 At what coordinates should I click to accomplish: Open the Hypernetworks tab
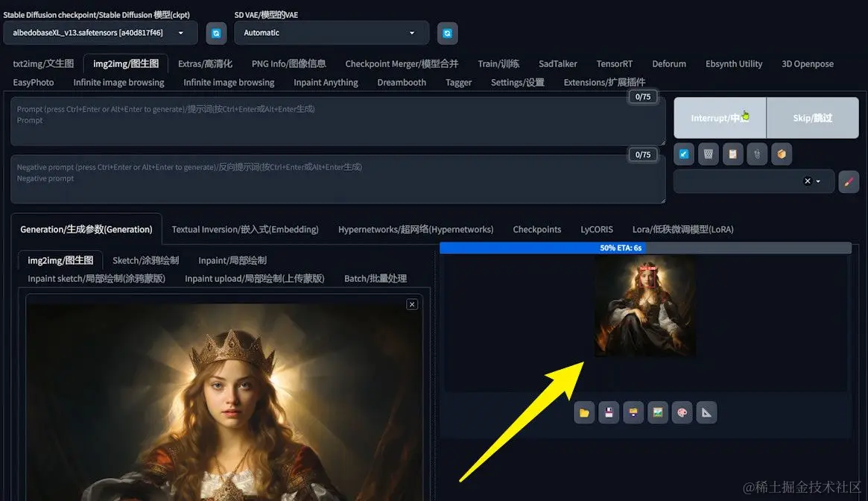415,230
